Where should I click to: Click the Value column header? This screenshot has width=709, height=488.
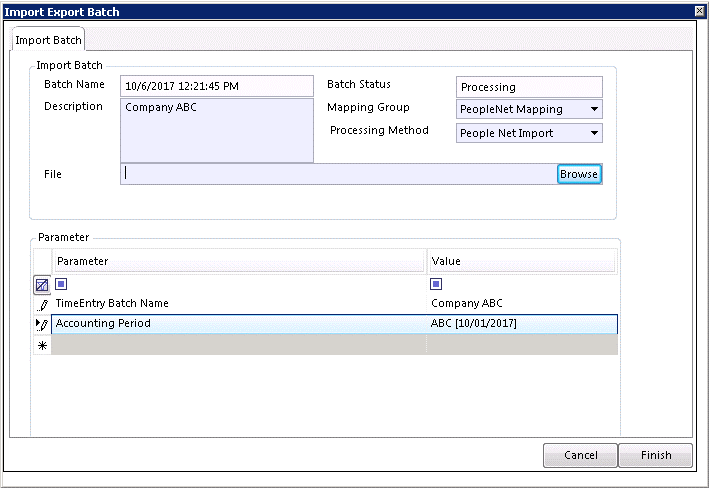tap(522, 261)
